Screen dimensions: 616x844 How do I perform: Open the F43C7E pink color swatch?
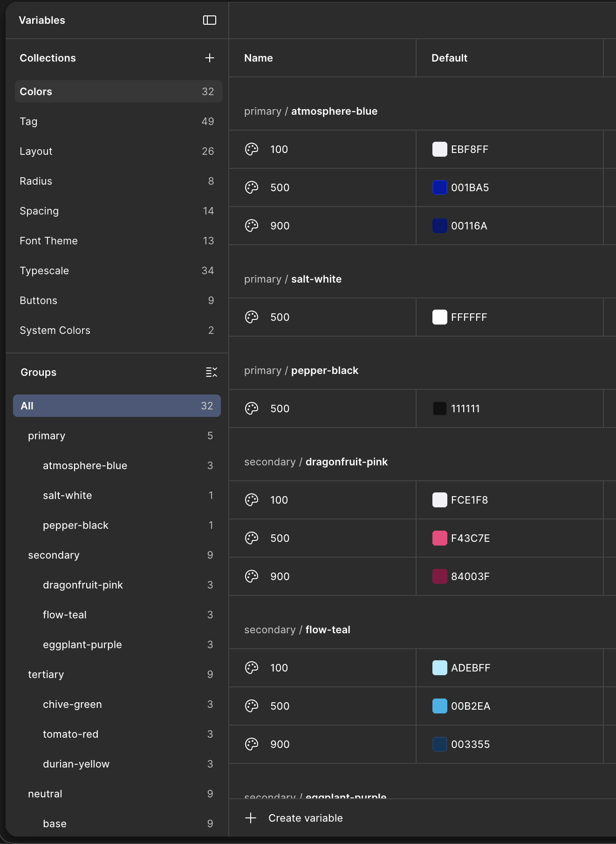440,538
